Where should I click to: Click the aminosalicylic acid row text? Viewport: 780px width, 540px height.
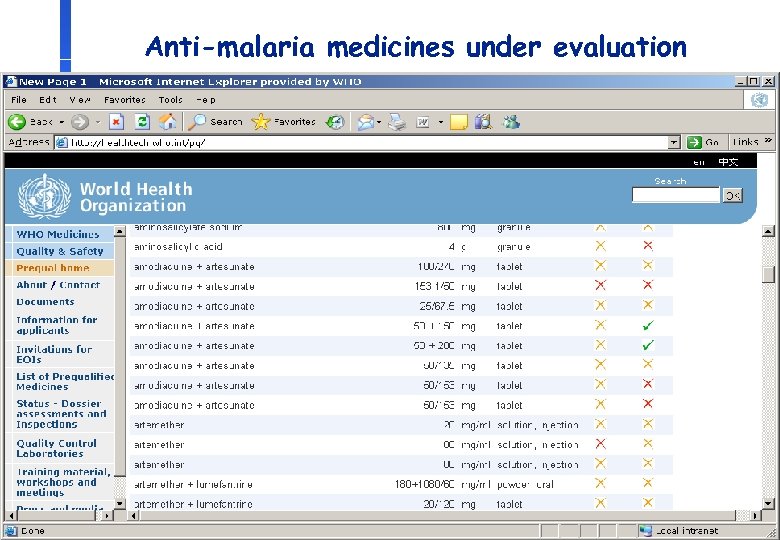178,247
